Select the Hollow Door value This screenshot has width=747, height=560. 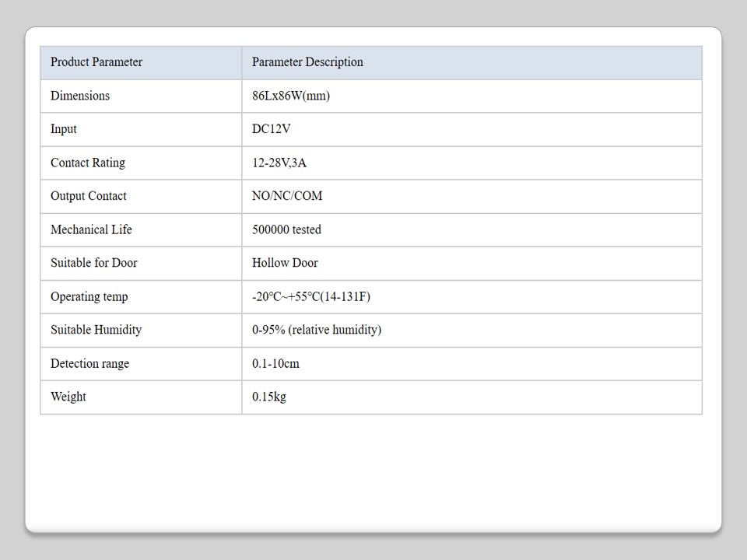285,263
